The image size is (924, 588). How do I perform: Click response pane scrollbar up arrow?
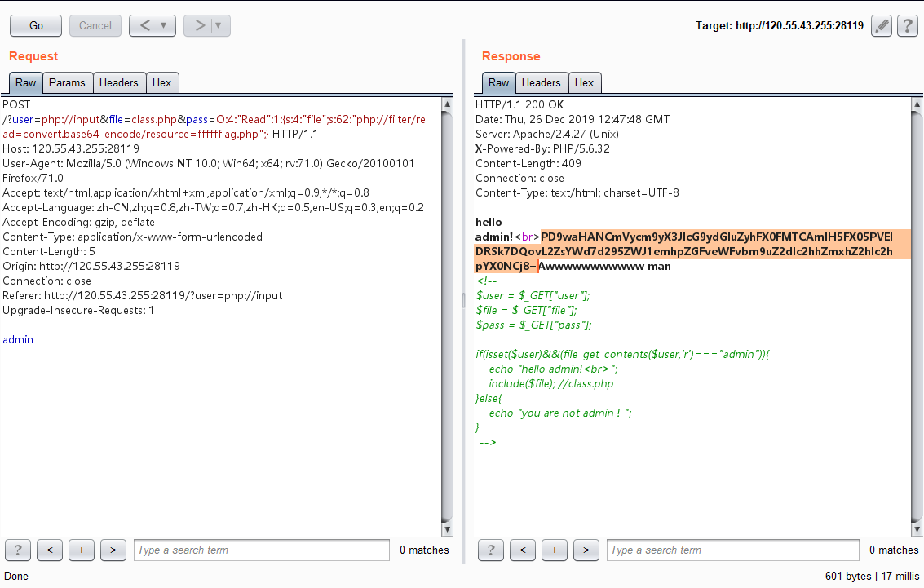(917, 104)
